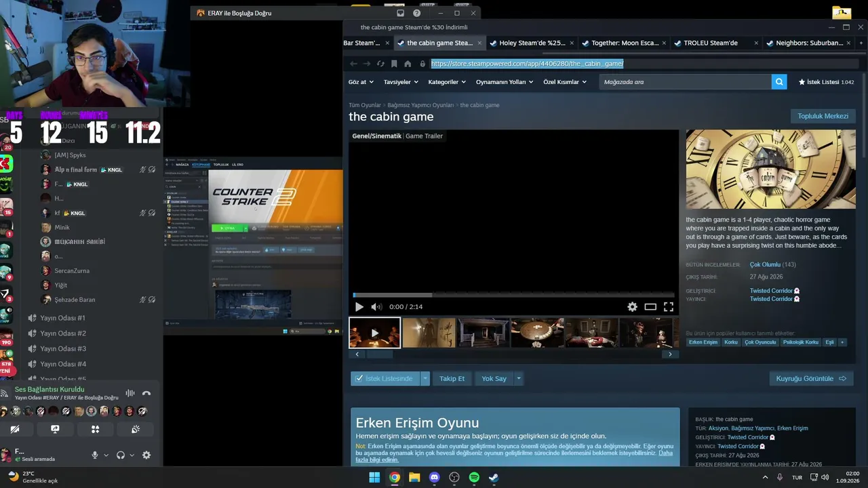Reload the Steam store page
Image resolution: width=868 pixels, height=488 pixels.
380,64
